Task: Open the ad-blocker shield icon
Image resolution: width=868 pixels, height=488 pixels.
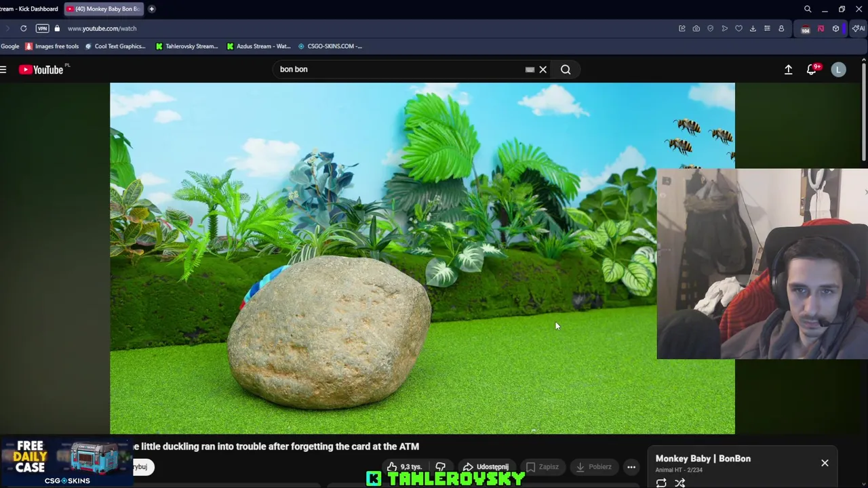Action: click(x=710, y=28)
